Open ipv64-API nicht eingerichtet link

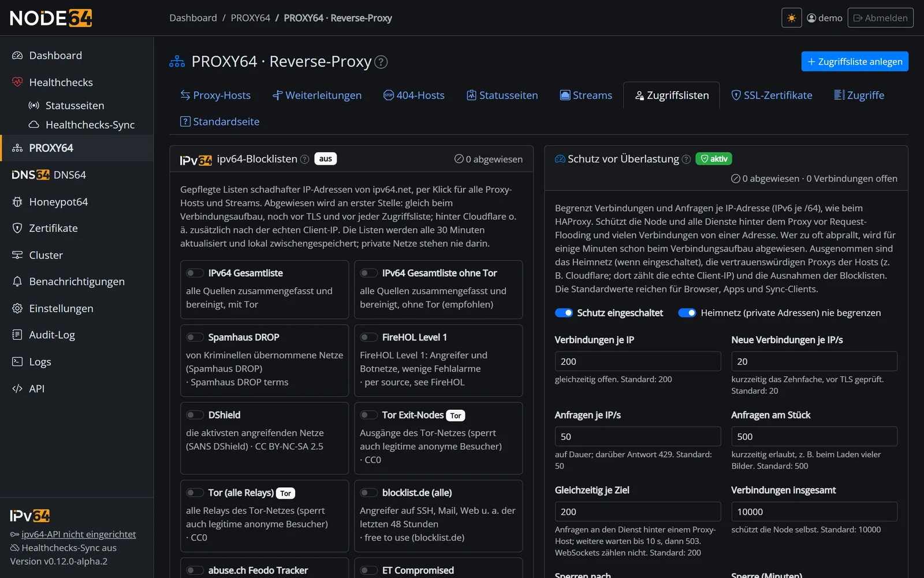coord(79,534)
